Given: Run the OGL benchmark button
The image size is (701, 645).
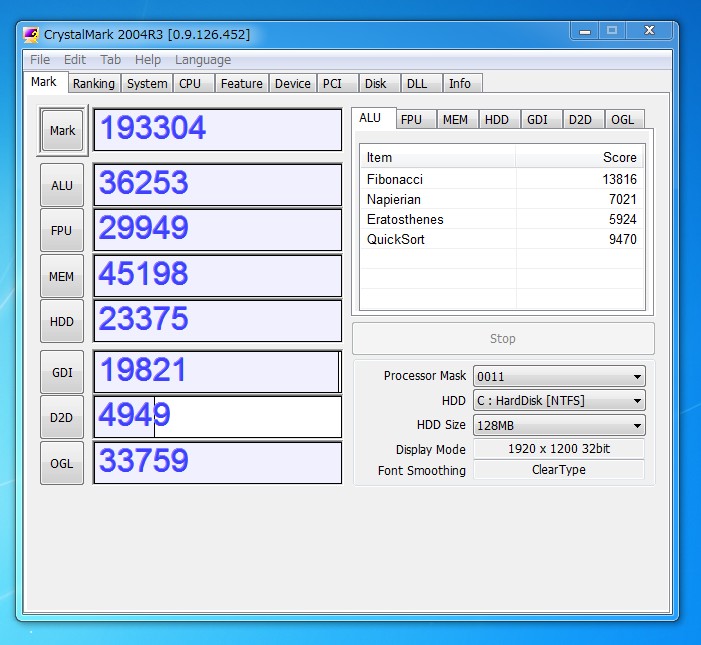Looking at the screenshot, I should (x=62, y=464).
